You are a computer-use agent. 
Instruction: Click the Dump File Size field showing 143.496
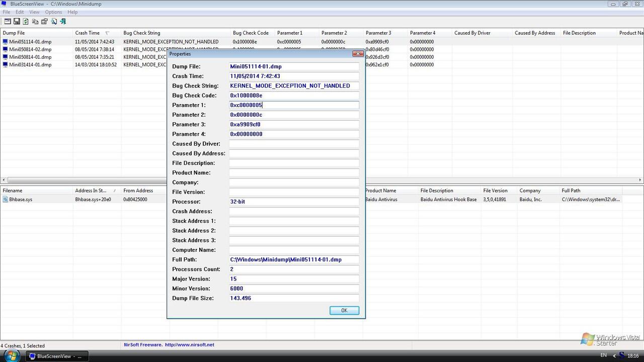click(x=294, y=298)
